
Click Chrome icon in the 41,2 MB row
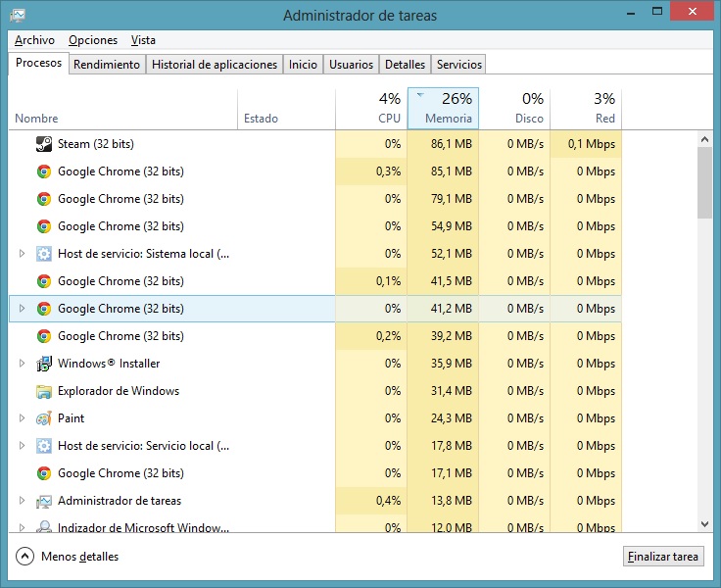pyautogui.click(x=44, y=309)
